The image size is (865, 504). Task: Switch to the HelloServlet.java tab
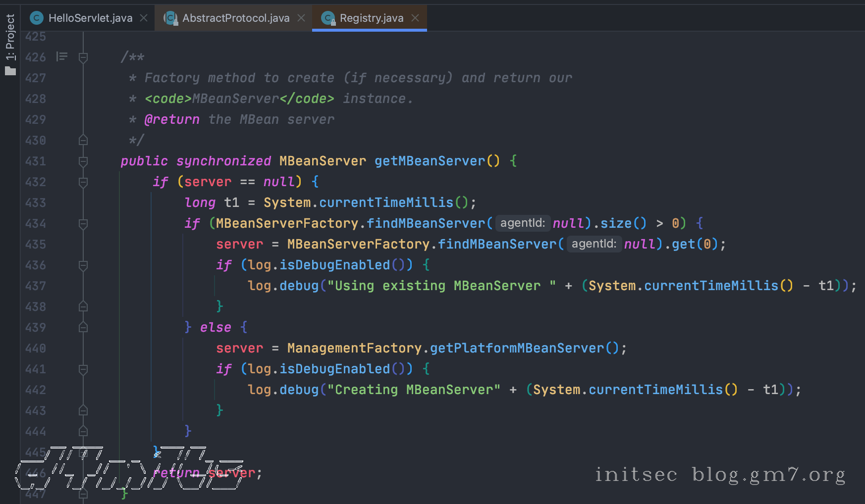90,18
